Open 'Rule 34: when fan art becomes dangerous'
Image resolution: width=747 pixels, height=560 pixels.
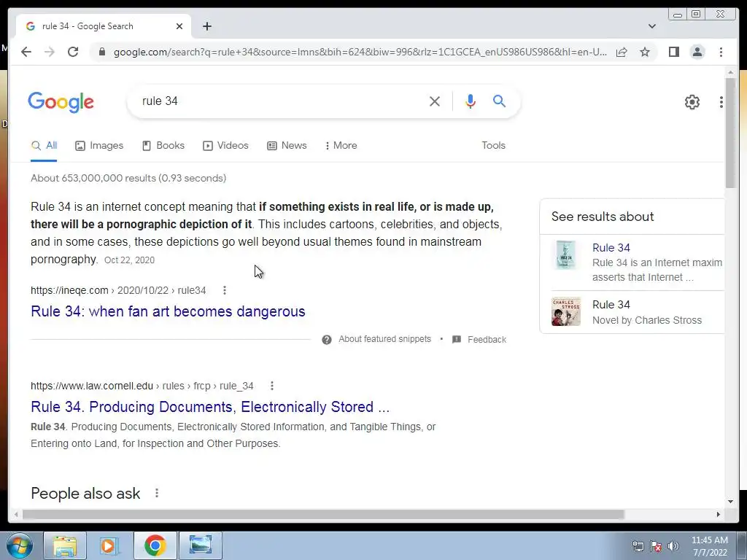click(x=168, y=311)
